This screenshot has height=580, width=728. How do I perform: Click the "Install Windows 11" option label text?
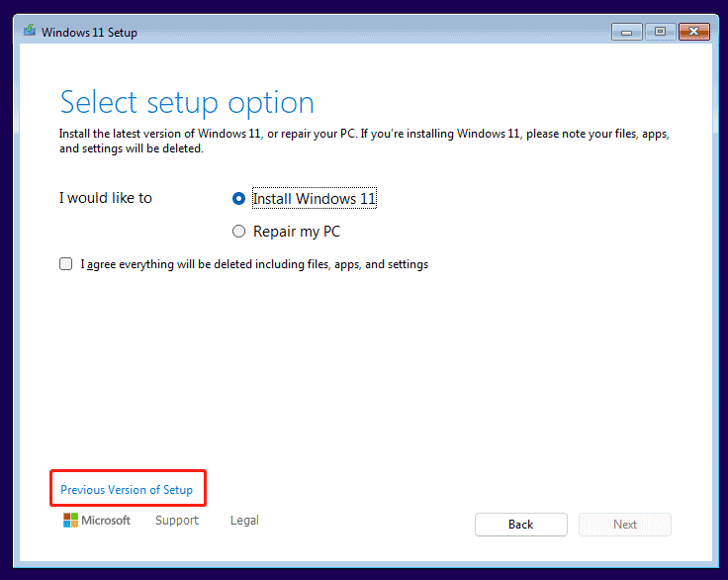tap(315, 198)
